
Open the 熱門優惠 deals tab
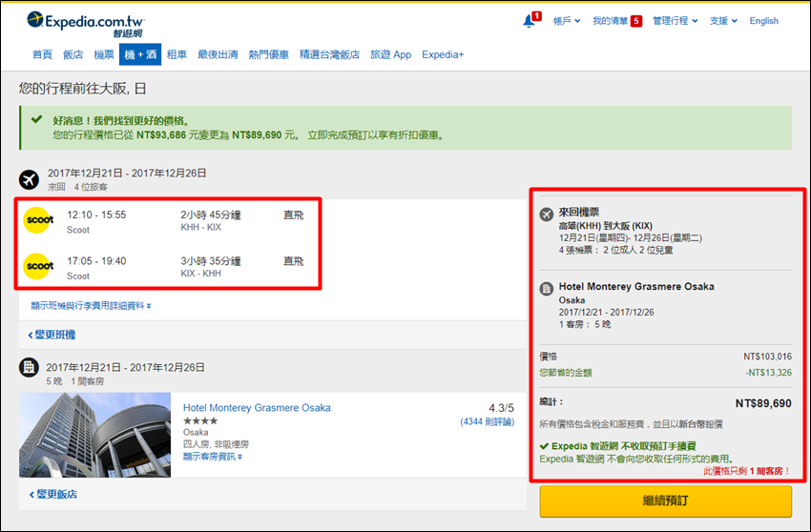coord(268,54)
